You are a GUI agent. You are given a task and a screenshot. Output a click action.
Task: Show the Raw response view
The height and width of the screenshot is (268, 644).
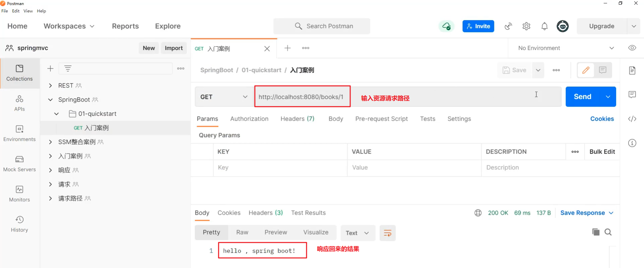pyautogui.click(x=242, y=232)
